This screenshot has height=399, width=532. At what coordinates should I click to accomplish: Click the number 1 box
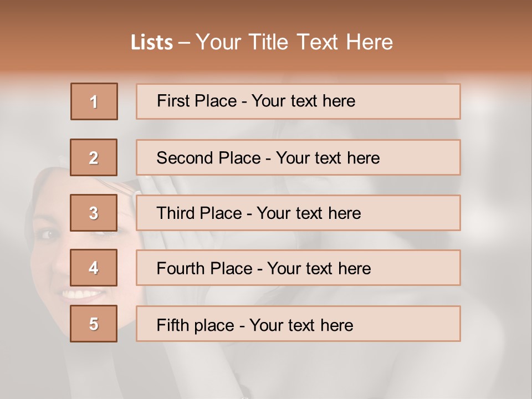[94, 101]
